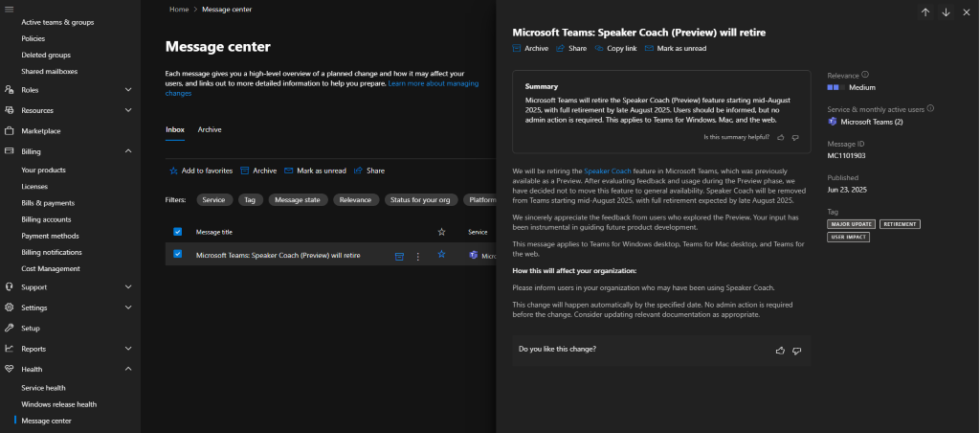The width and height of the screenshot is (980, 433).
Task: Click Mark as unread in details panel
Action: coord(676,48)
